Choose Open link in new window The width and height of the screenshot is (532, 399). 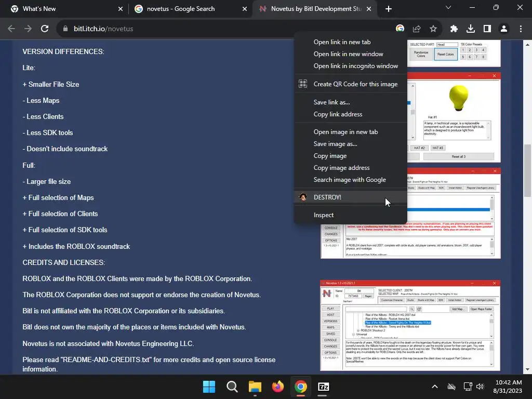click(351, 54)
